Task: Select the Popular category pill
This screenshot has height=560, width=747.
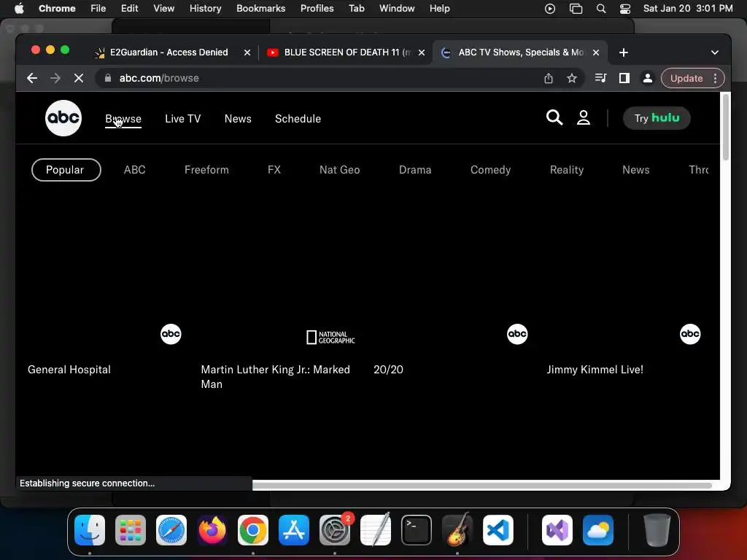Action: click(x=66, y=170)
